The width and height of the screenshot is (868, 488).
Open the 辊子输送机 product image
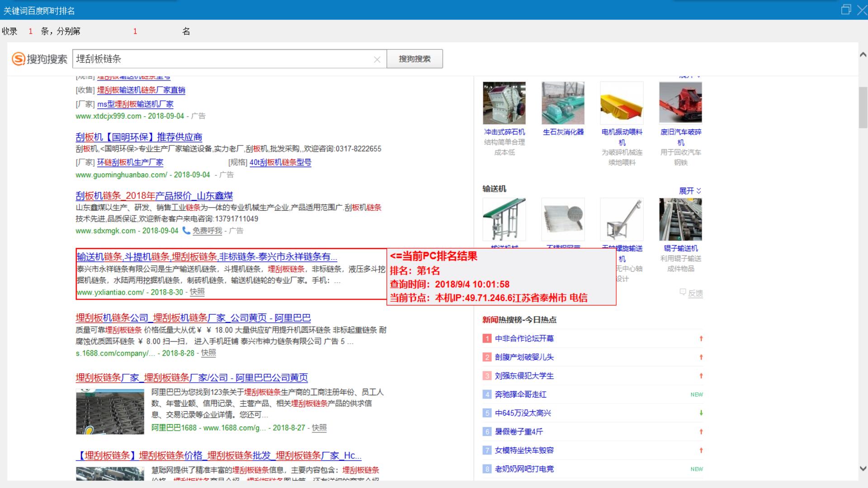pyautogui.click(x=680, y=219)
